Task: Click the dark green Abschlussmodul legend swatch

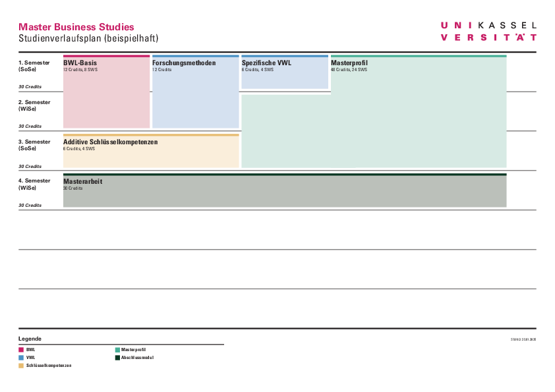Action: pos(117,358)
